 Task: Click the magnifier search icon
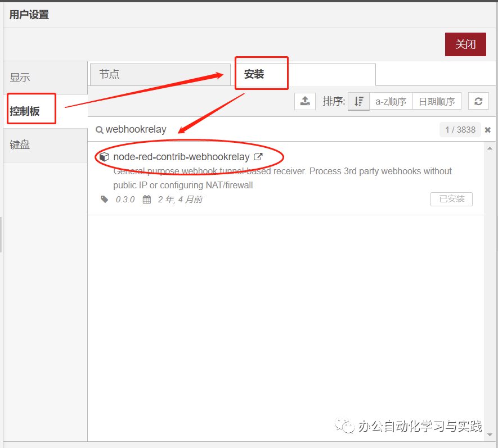[x=100, y=130]
